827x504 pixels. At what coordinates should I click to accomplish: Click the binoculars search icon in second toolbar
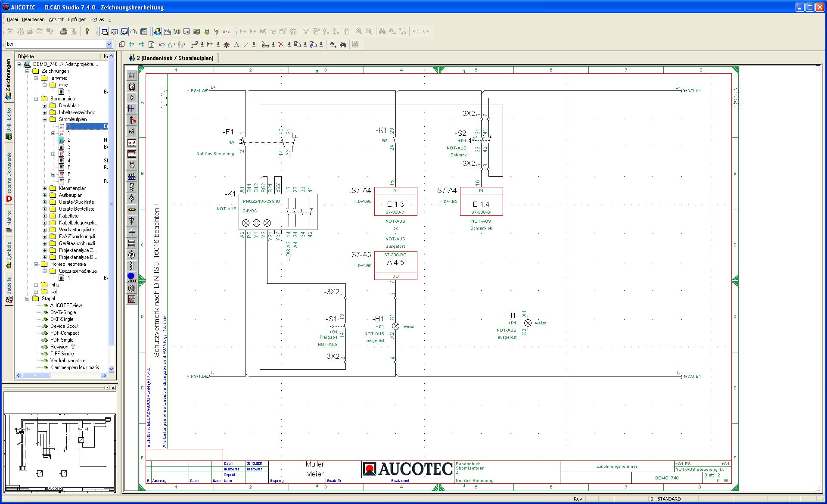point(343,44)
